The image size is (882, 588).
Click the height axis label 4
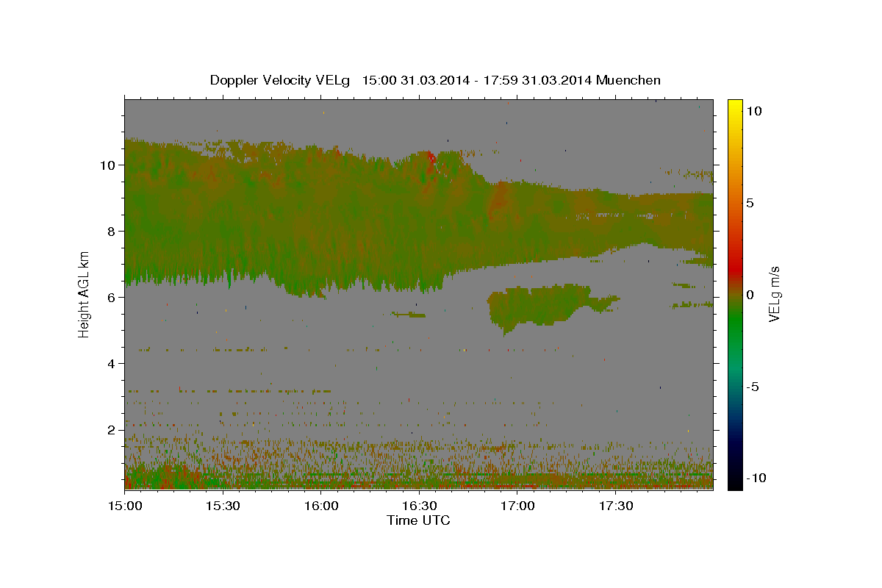pyautogui.click(x=112, y=363)
